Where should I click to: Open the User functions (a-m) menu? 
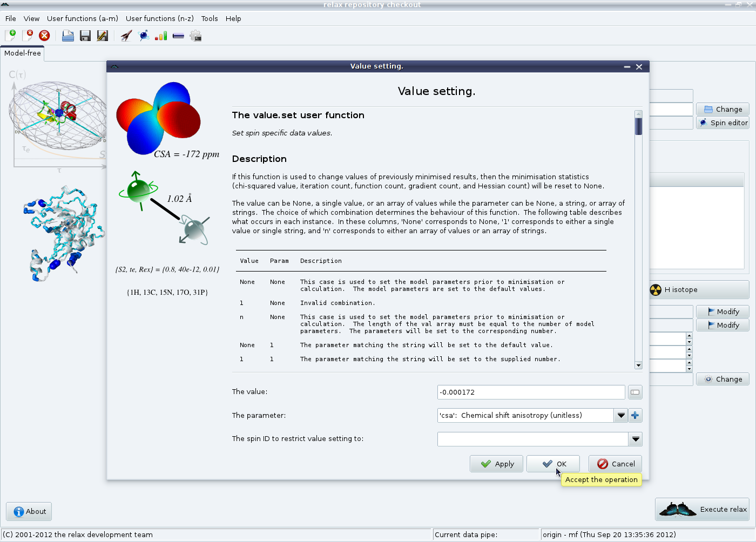point(82,18)
